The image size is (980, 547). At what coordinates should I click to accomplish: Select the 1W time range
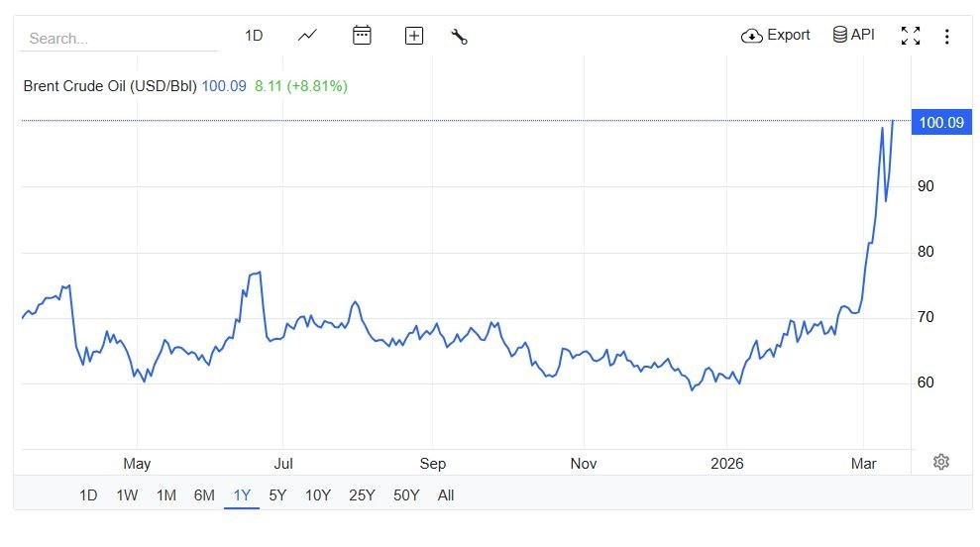click(127, 495)
